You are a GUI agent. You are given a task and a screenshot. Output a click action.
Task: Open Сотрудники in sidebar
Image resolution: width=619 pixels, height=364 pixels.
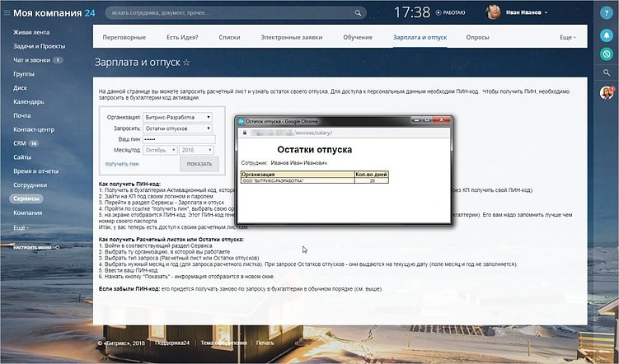[x=30, y=184]
